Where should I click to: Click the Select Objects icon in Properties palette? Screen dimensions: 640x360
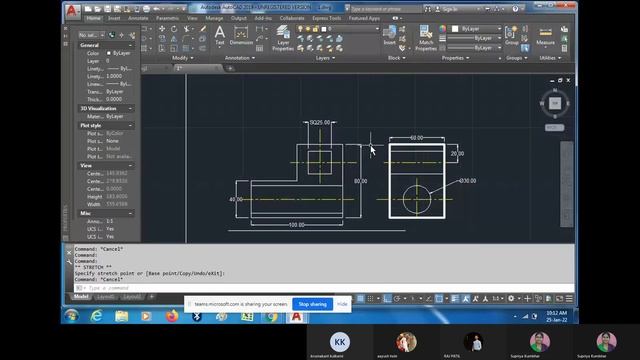click(122, 35)
